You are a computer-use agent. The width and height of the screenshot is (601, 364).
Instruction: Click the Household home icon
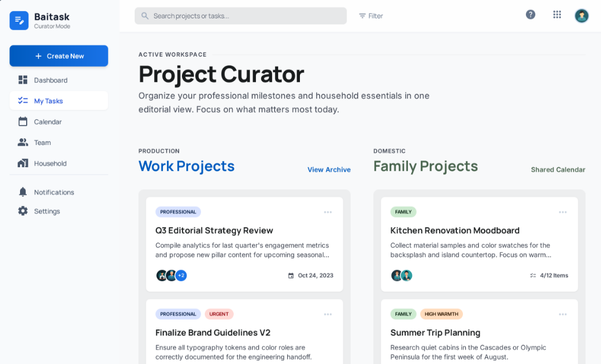click(x=23, y=163)
